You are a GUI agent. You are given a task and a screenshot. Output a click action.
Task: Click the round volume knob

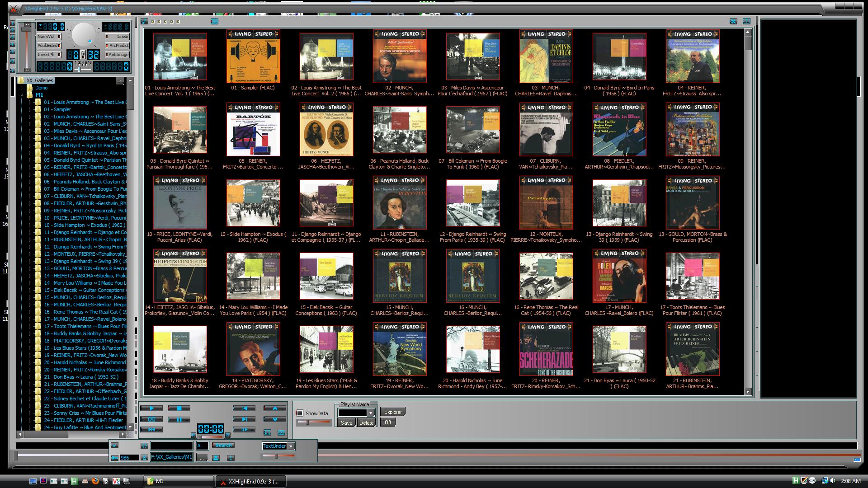(x=84, y=34)
